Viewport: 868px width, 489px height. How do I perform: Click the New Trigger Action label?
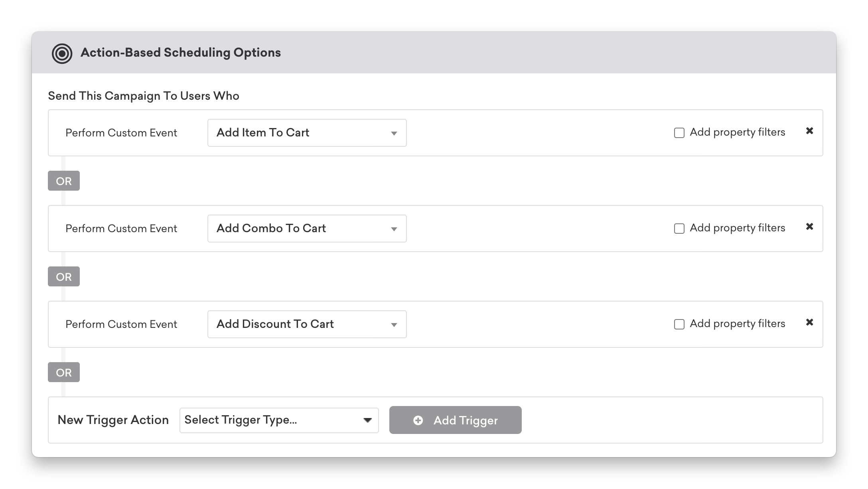point(113,420)
